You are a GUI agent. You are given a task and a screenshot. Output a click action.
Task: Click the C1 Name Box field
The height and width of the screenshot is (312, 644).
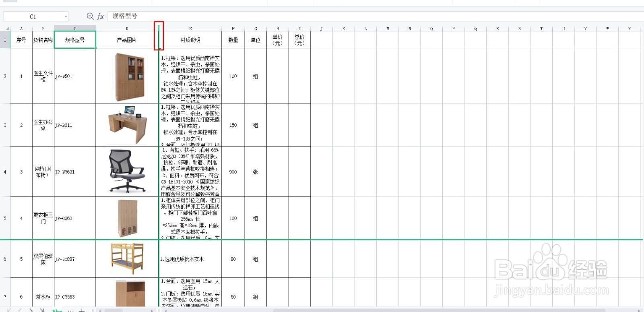pos(36,17)
